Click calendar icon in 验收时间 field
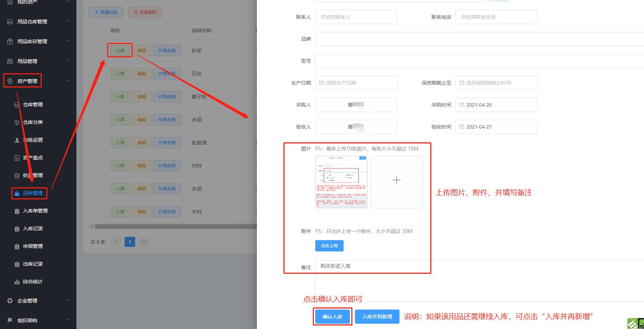644x329 pixels. click(x=461, y=127)
